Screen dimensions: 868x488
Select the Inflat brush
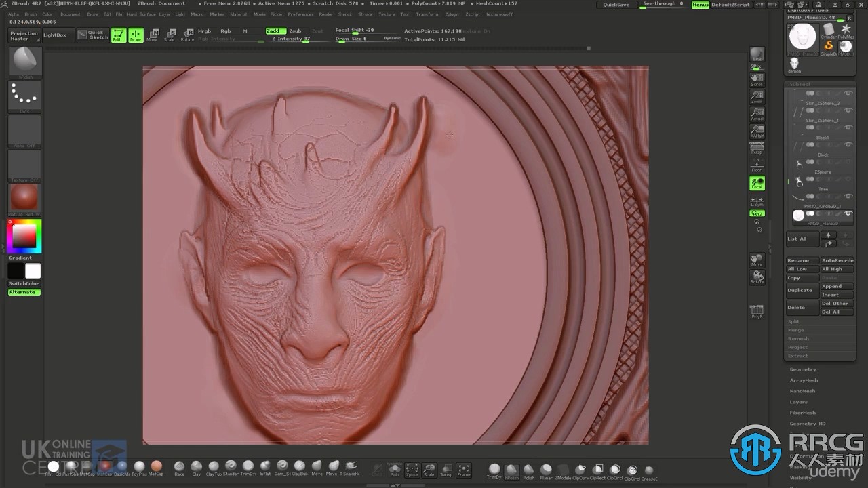point(265,468)
